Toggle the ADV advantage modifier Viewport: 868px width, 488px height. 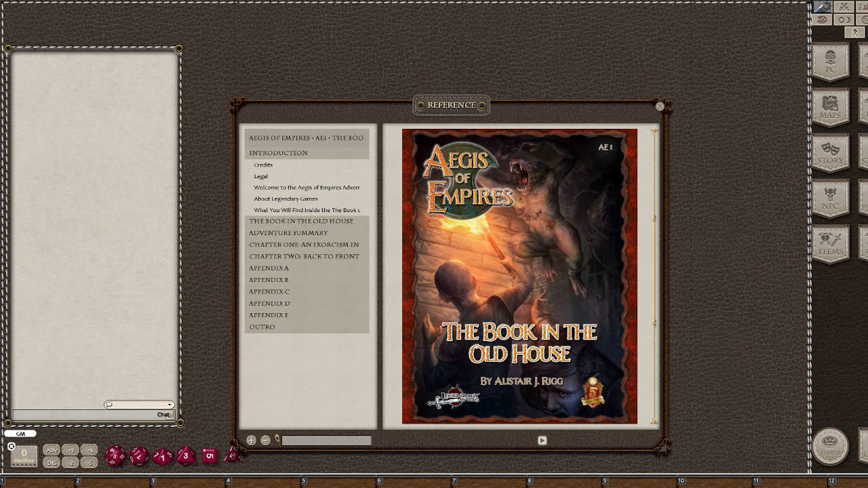coord(52,450)
